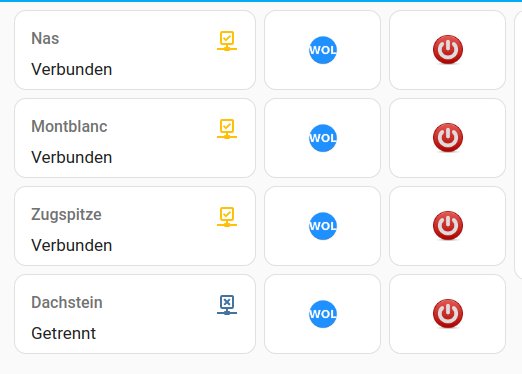Open the Dachstein entity name

(67, 302)
